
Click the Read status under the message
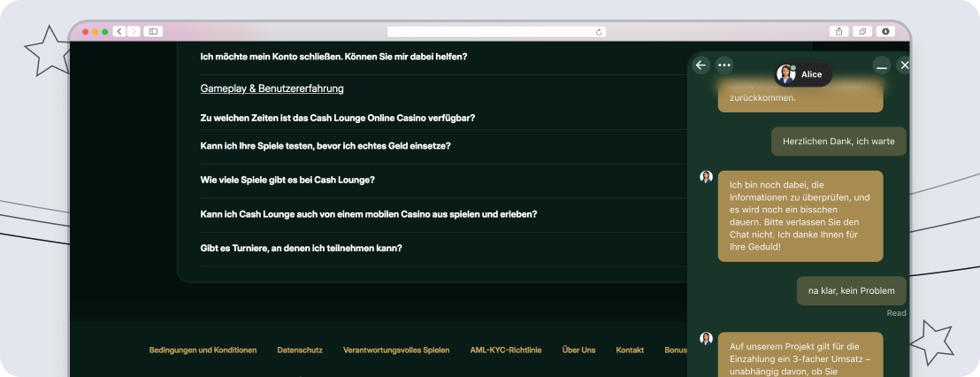[896, 313]
